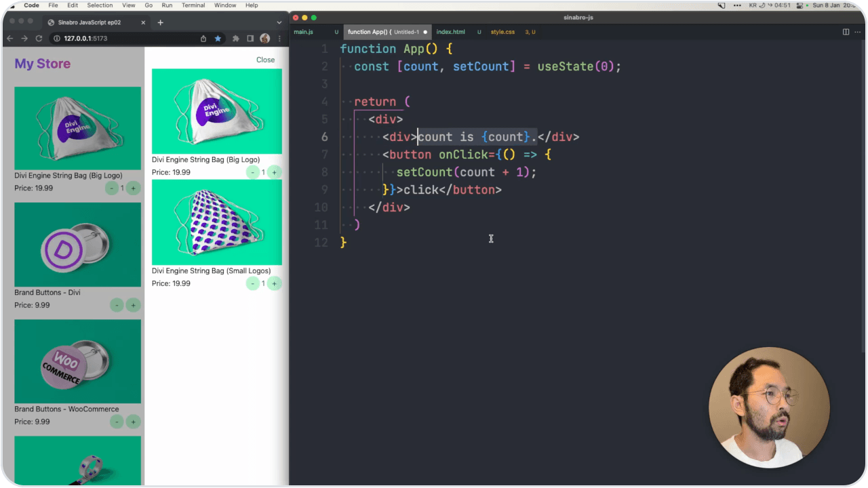This screenshot has height=488, width=868.
Task: Reload the 127.0.0.1:5173 page
Action: click(39, 39)
